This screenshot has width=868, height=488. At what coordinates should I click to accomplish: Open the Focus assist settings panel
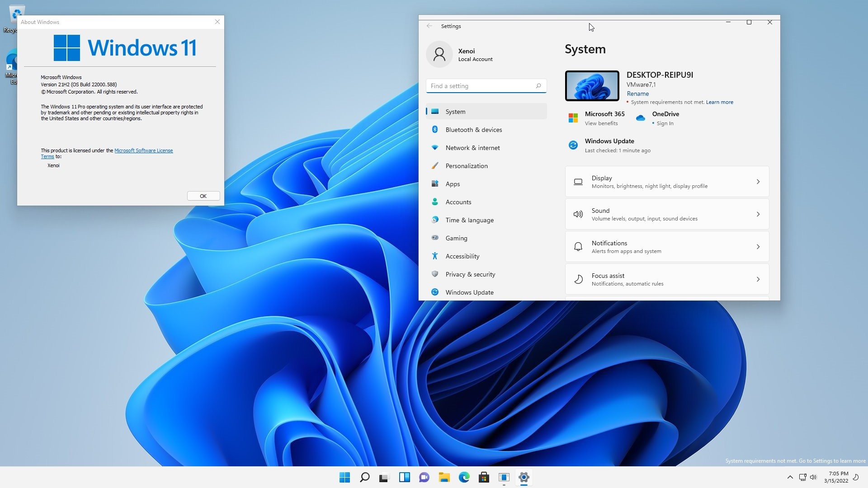(666, 279)
